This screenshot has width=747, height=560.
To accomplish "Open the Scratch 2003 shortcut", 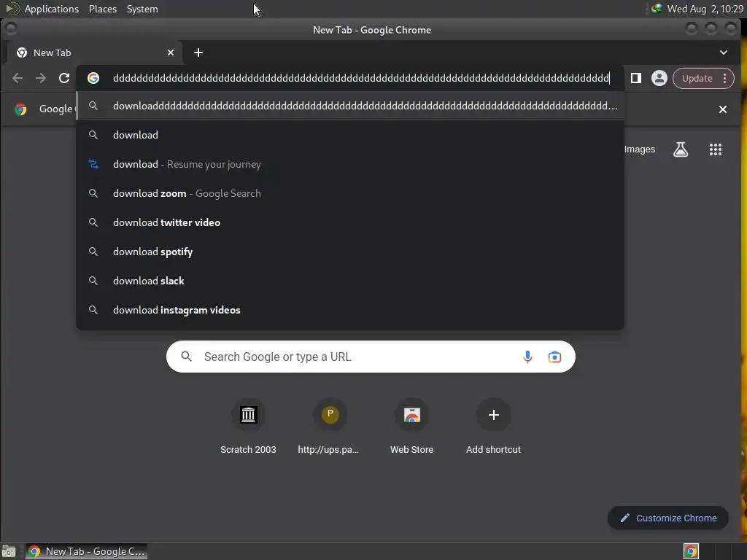I will [248, 426].
